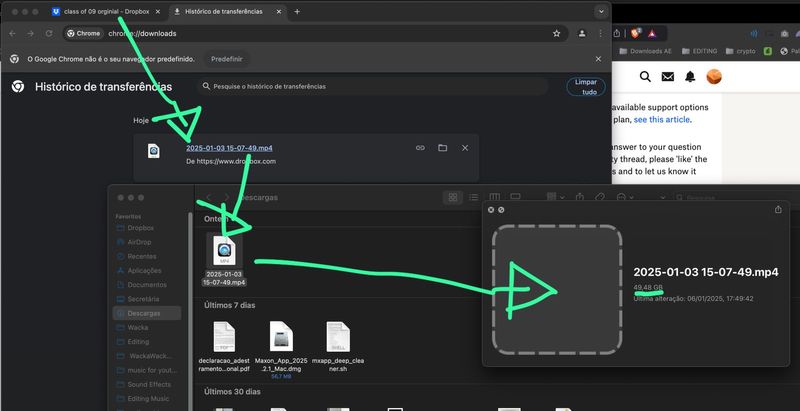Show downloaded mp4 in folder
The image size is (800, 411).
442,148
